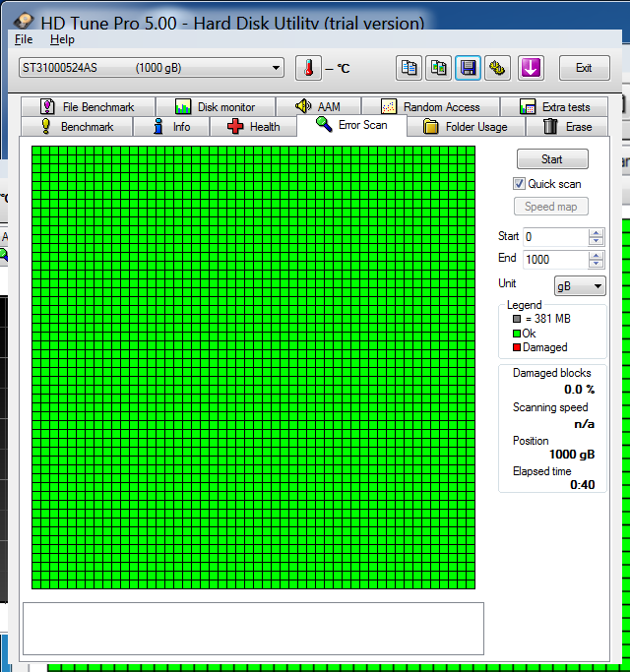The height and width of the screenshot is (672, 630).
Task: Click the Exit button
Action: [x=584, y=68]
